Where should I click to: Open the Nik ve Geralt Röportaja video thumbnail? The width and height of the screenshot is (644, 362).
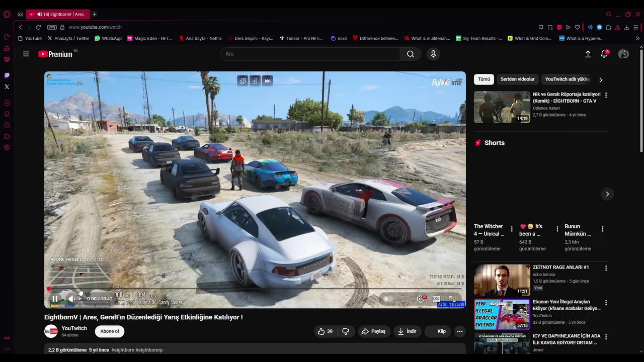(x=502, y=107)
